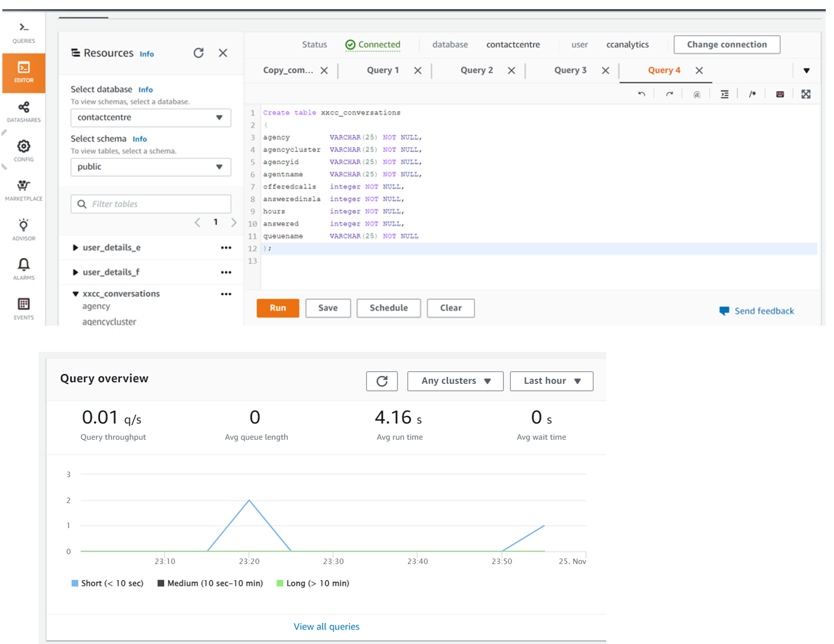Viewport: 834px width, 644px height.
Task: Expand the user_details_e table
Action: [76, 248]
